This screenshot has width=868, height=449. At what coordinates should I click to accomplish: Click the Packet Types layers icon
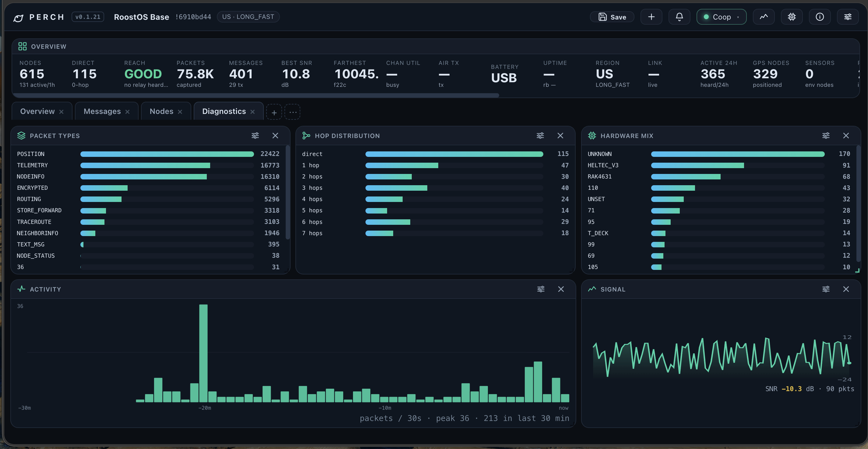pyautogui.click(x=21, y=136)
